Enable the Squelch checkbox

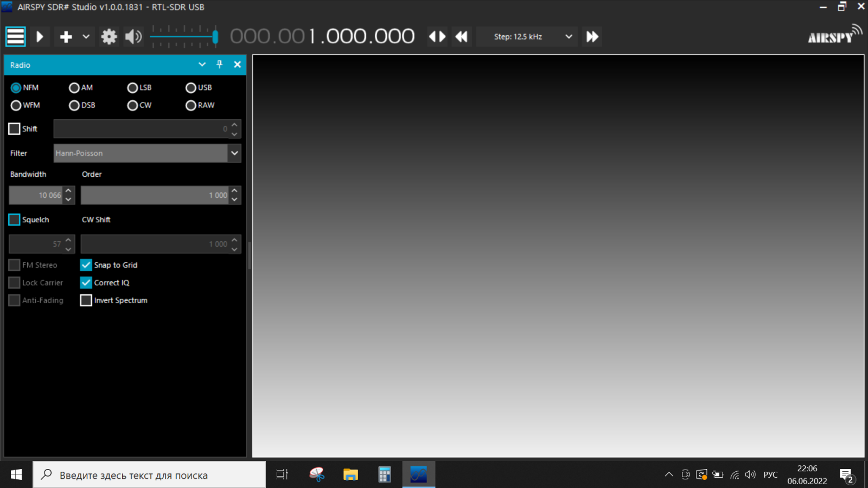[15, 220]
